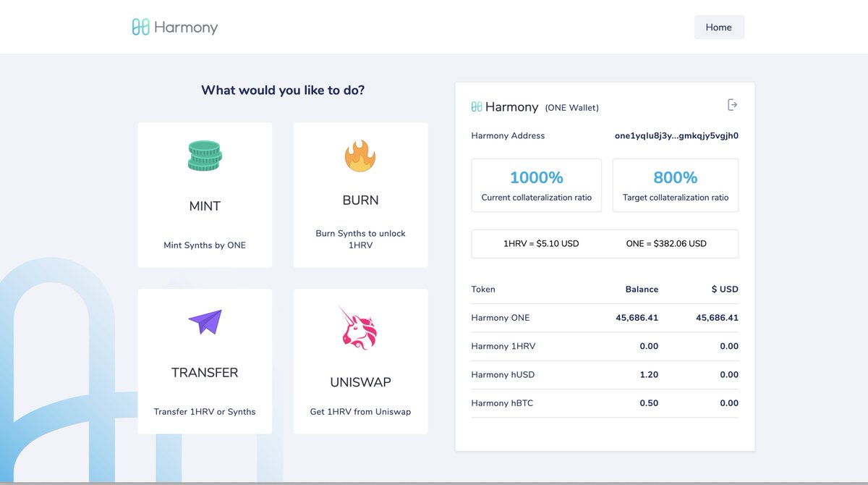Click 'What would you like to do?' heading
868x485 pixels.
click(283, 90)
